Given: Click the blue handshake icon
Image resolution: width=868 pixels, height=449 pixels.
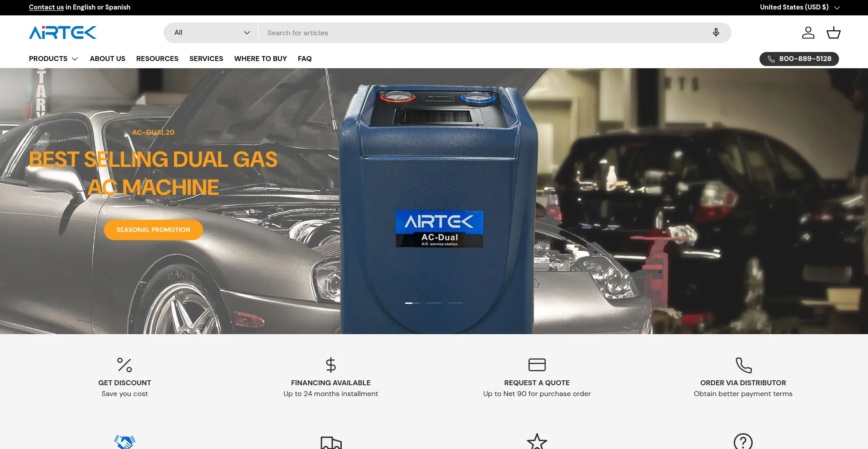Looking at the screenshot, I should pyautogui.click(x=125, y=442).
